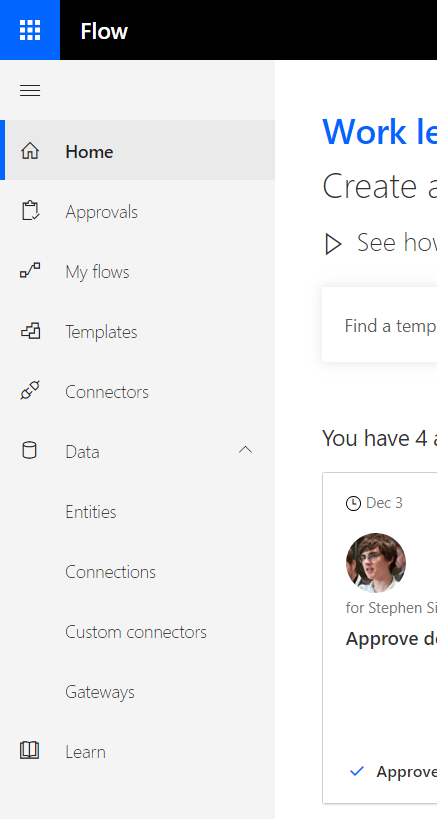
Task: Collapse the Data section chevron
Action: click(x=245, y=450)
